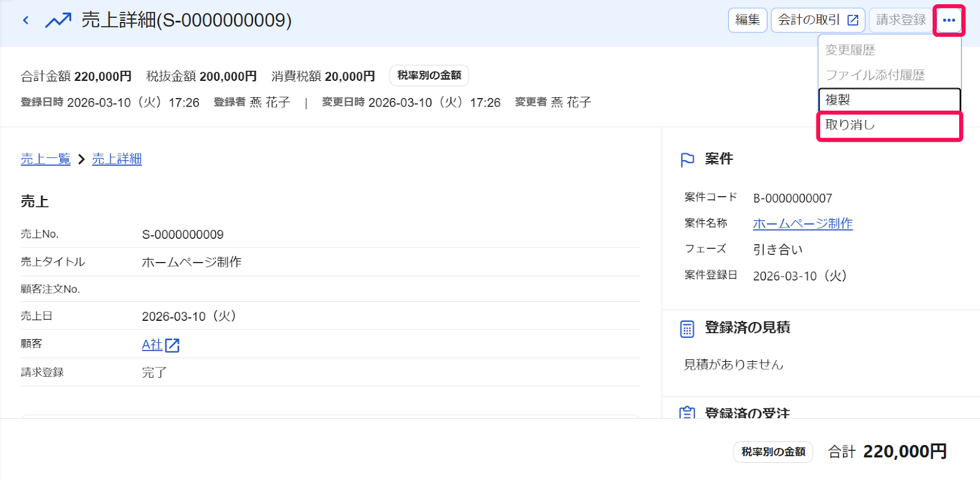Click the page title 売上詳細(S-0000000009)
Screen dimensions: 980x480
tap(186, 20)
